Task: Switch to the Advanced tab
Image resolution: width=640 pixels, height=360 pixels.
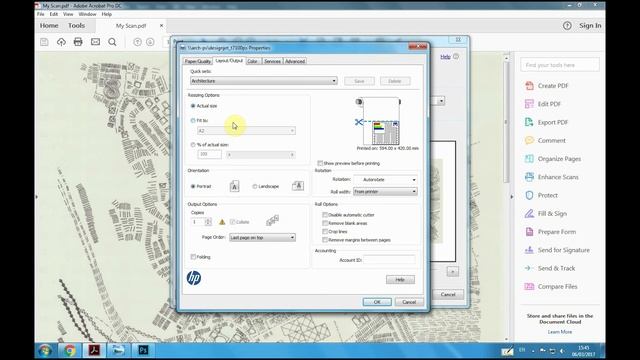Action: pos(295,61)
